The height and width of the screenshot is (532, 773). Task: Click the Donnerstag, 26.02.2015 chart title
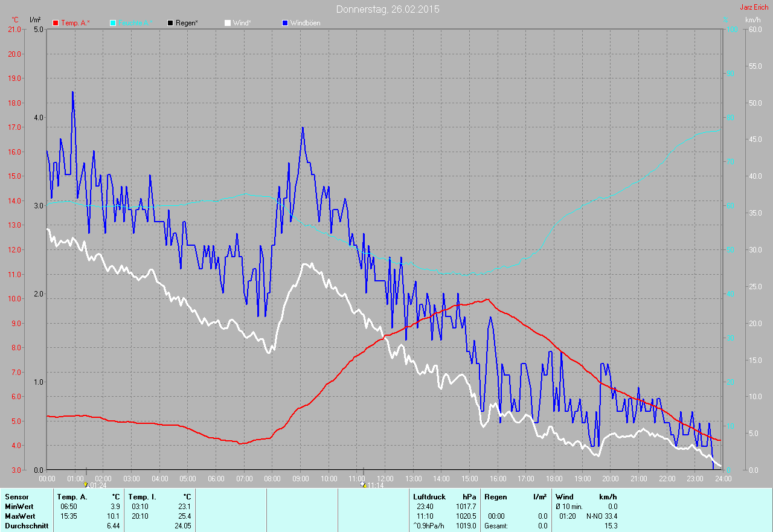(x=388, y=9)
